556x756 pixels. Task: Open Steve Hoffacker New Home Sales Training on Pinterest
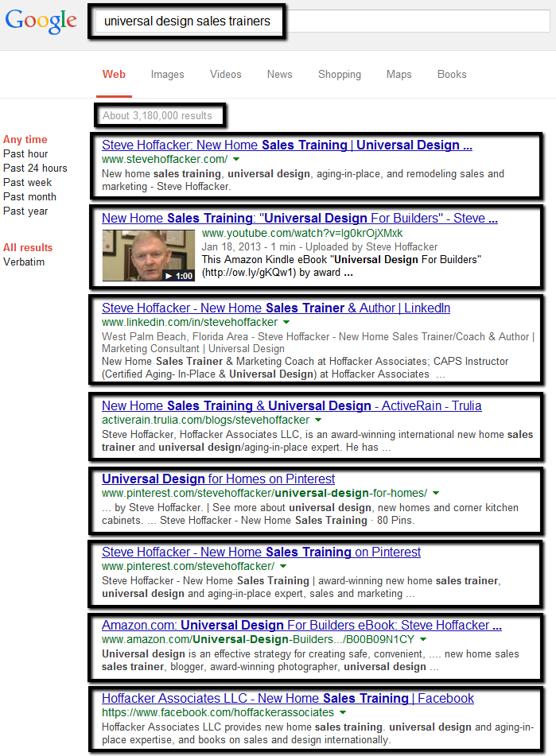tap(261, 552)
